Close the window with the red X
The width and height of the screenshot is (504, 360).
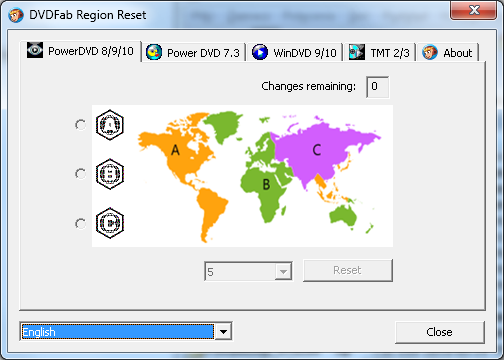473,10
